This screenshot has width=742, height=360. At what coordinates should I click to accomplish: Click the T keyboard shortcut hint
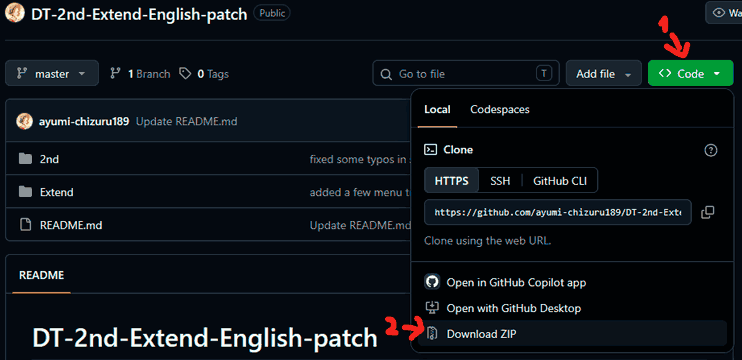(x=544, y=73)
